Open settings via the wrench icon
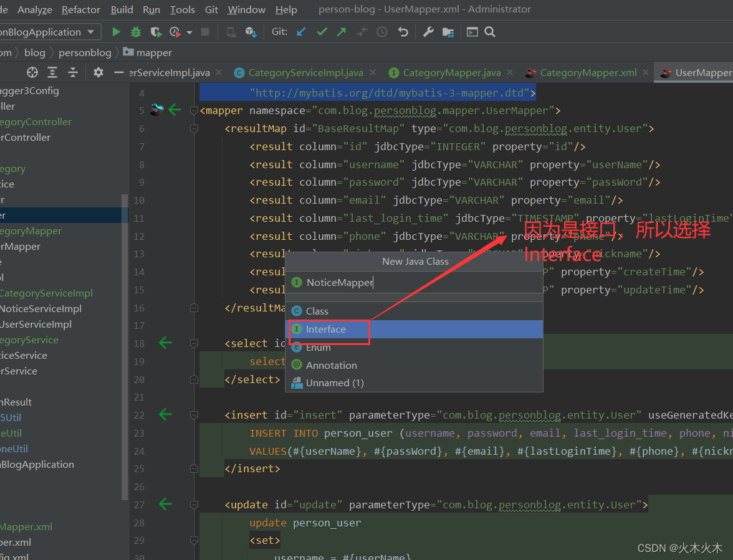 [428, 32]
